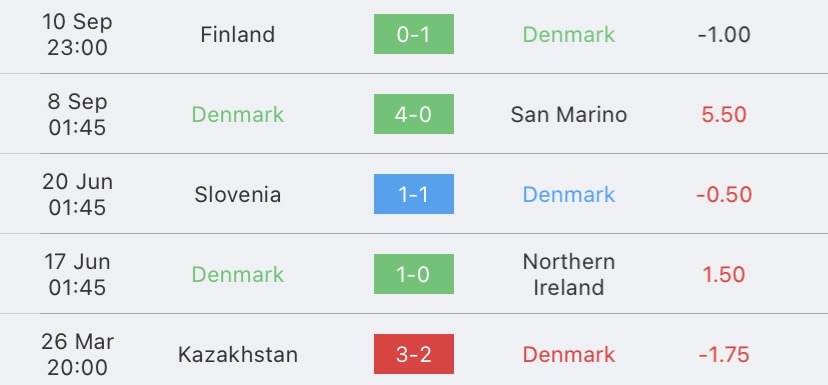
Task: Click the -1.00 handicap value
Action: click(x=724, y=35)
